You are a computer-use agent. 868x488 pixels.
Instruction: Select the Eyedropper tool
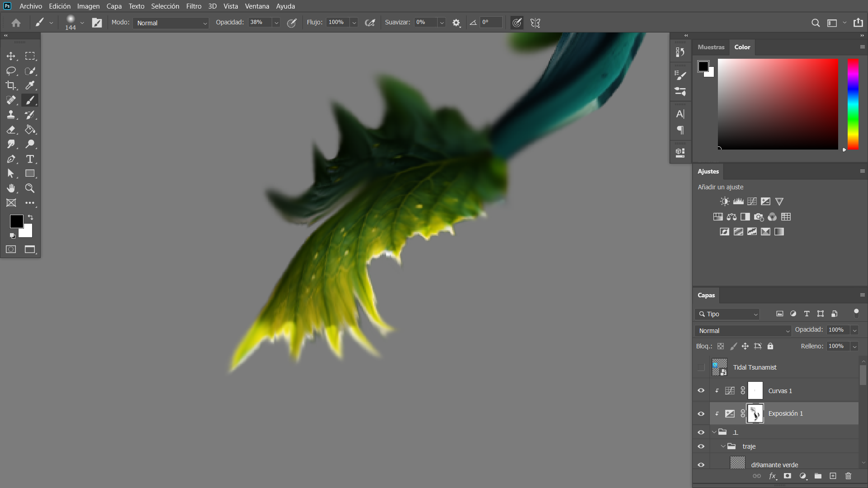(x=30, y=85)
